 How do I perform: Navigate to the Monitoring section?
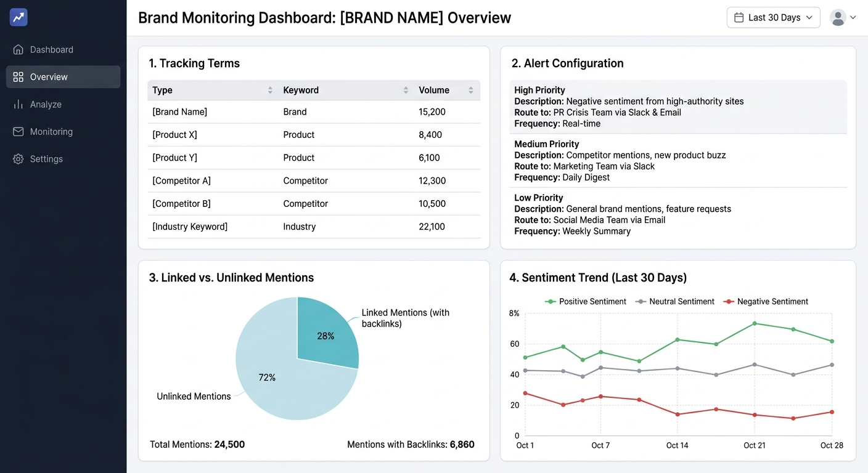pyautogui.click(x=51, y=131)
